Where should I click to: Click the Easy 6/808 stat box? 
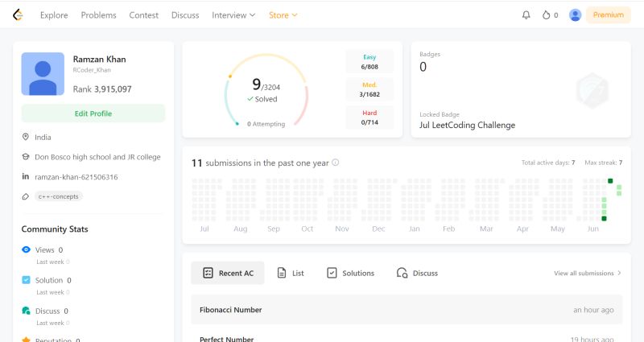point(369,62)
